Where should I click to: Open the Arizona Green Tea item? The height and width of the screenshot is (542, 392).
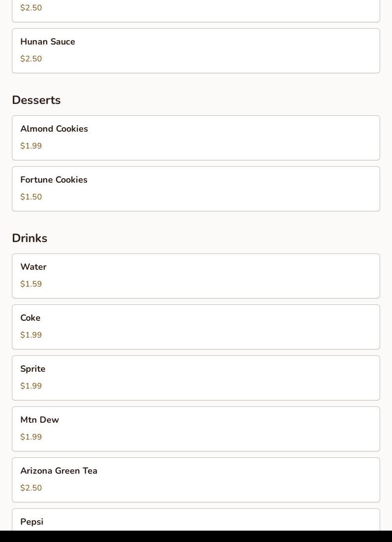[x=196, y=480]
